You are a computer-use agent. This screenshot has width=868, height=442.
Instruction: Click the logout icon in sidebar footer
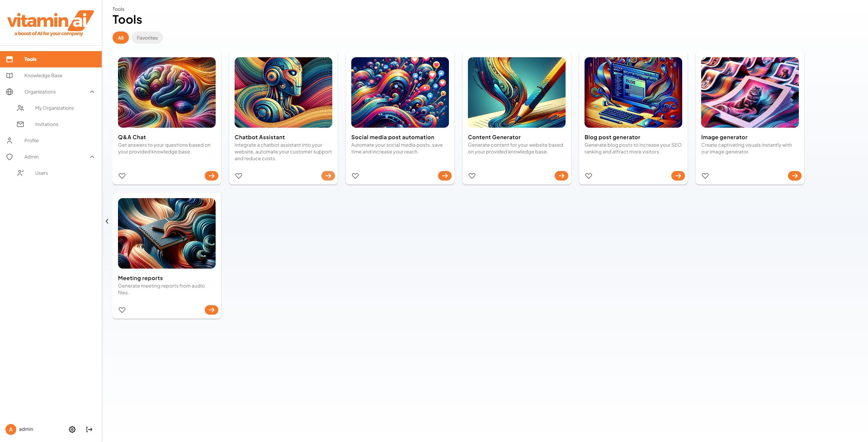tap(89, 429)
